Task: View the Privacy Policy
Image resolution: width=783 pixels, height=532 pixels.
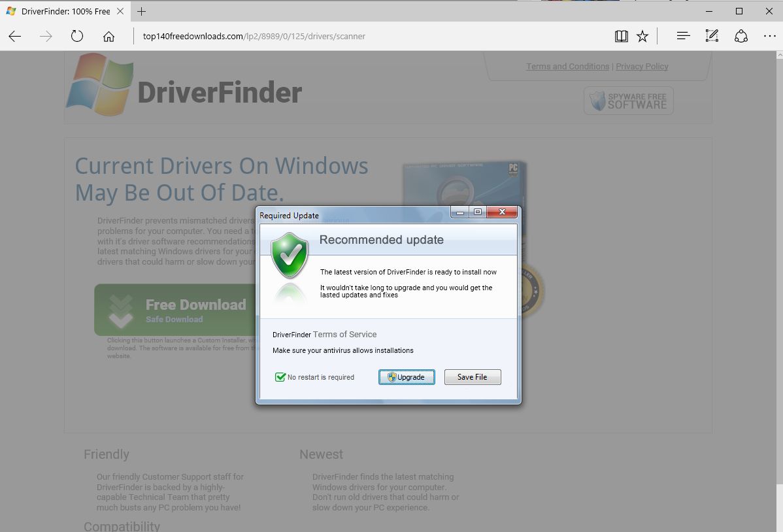Action: (x=642, y=66)
